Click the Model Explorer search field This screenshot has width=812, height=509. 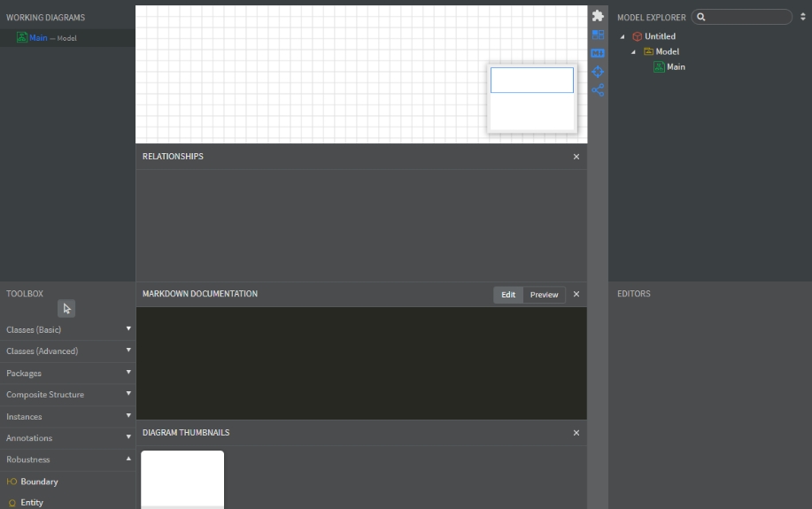(x=746, y=17)
